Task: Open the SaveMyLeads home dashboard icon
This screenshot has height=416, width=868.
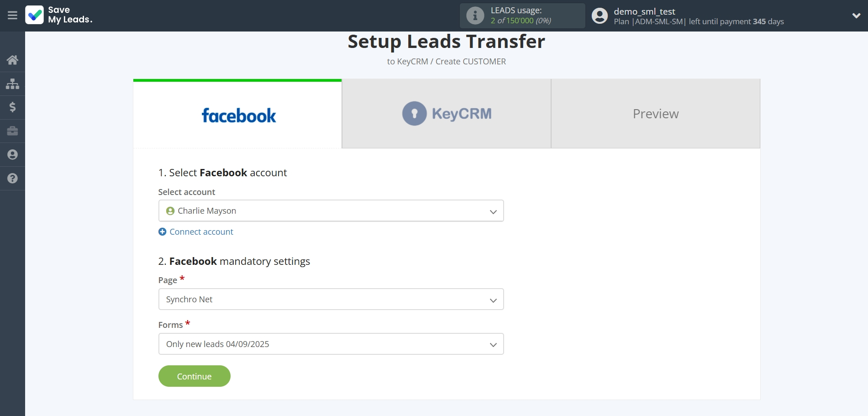Action: click(12, 60)
